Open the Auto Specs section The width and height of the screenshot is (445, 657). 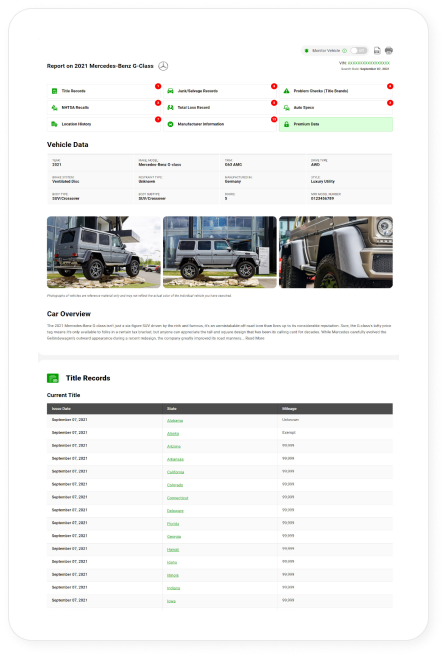[x=336, y=108]
